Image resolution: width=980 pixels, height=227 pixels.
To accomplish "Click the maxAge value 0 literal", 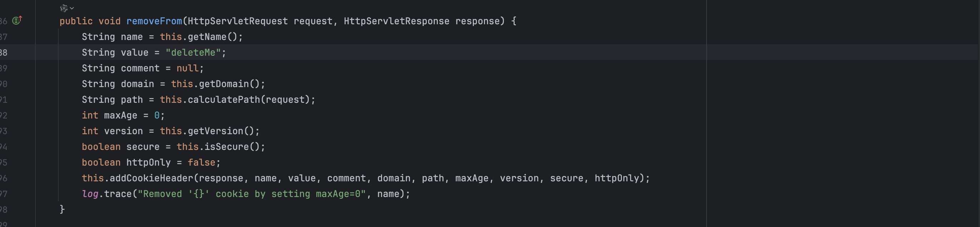I will tap(157, 116).
